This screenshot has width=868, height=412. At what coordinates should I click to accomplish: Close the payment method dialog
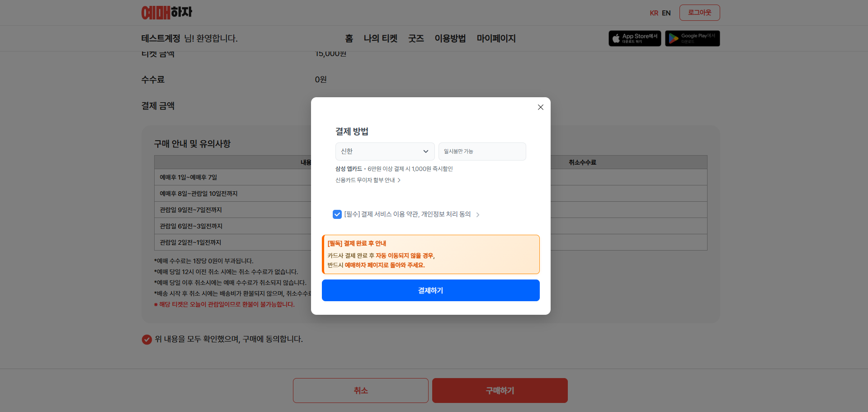tap(540, 107)
